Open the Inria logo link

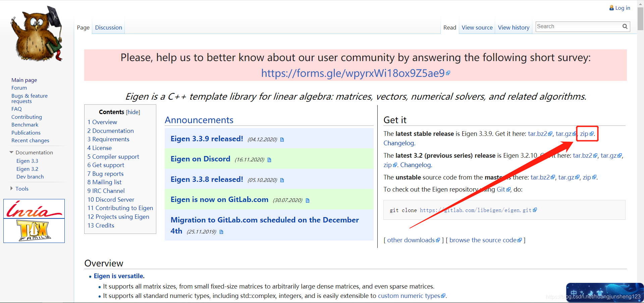(x=34, y=209)
